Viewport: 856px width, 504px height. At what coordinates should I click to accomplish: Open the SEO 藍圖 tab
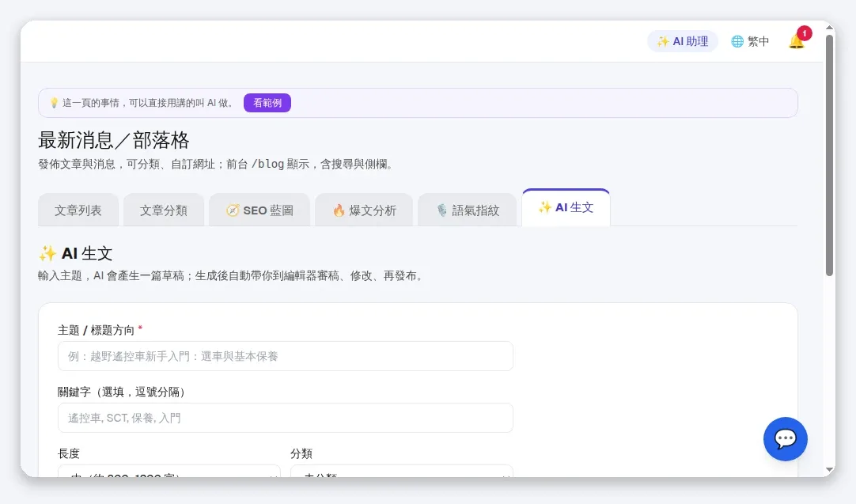point(259,210)
